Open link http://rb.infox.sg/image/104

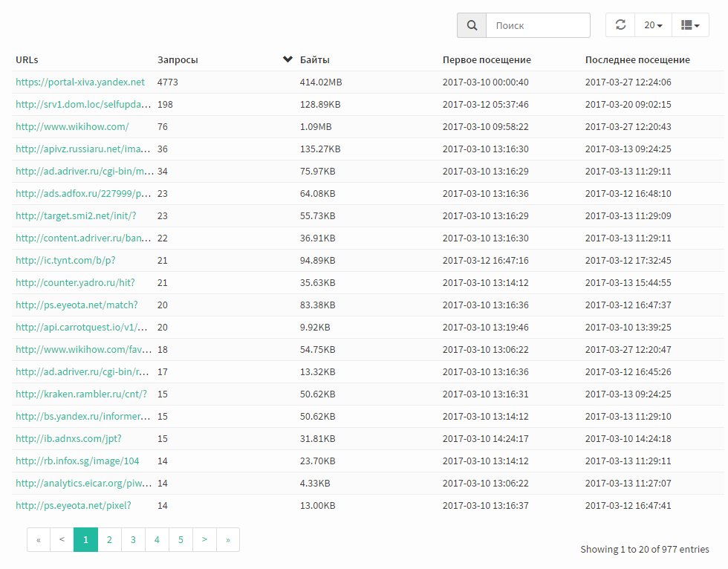click(x=77, y=461)
